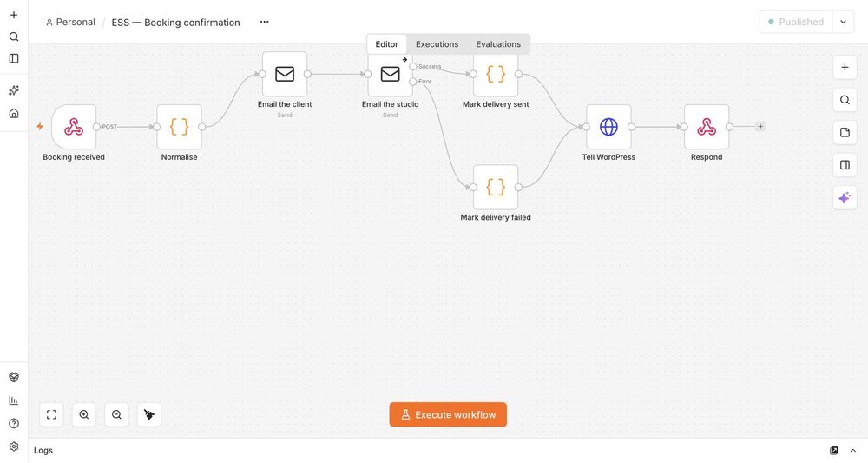Tidy up workflow with the broom icon
Screen dimensions: 868x463
click(149, 415)
